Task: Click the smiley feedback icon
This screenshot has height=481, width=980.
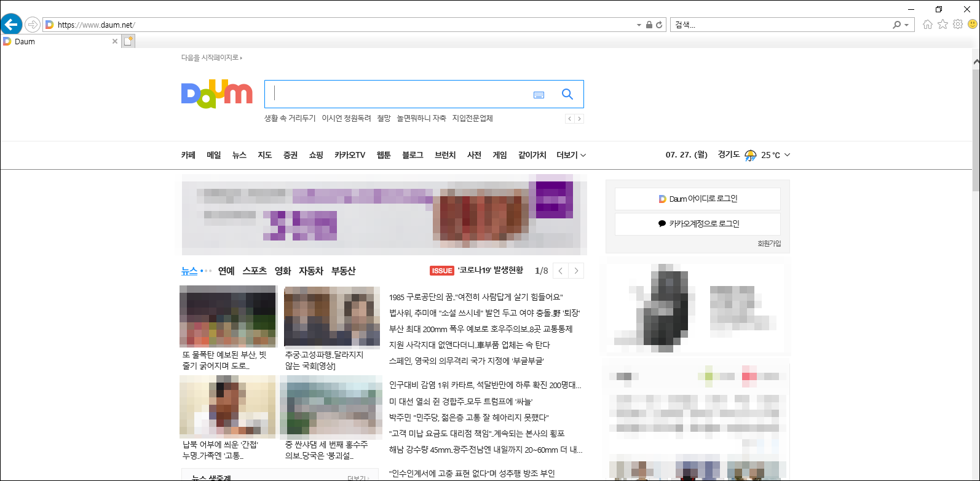Action: (973, 25)
